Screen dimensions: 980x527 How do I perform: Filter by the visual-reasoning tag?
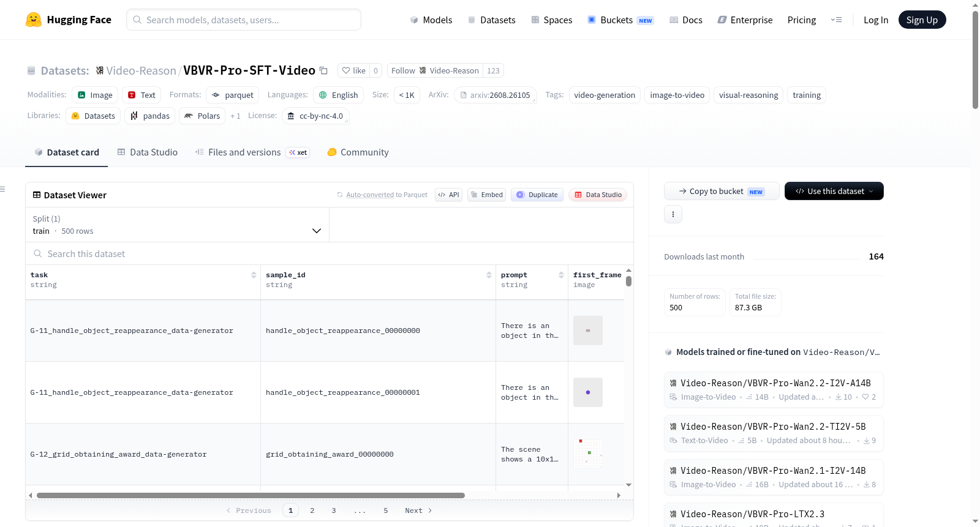(x=748, y=95)
